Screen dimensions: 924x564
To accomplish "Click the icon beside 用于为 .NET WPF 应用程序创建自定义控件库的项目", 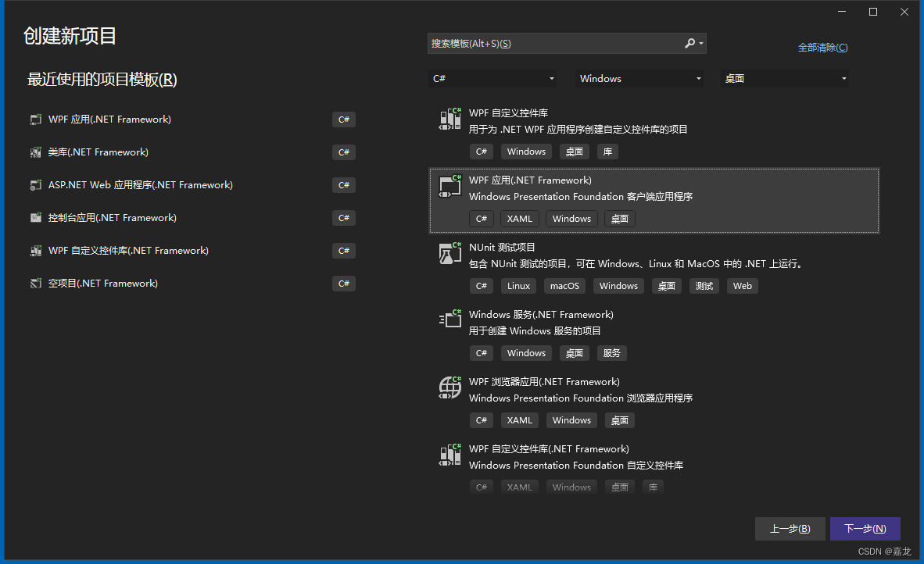I will tap(450, 119).
